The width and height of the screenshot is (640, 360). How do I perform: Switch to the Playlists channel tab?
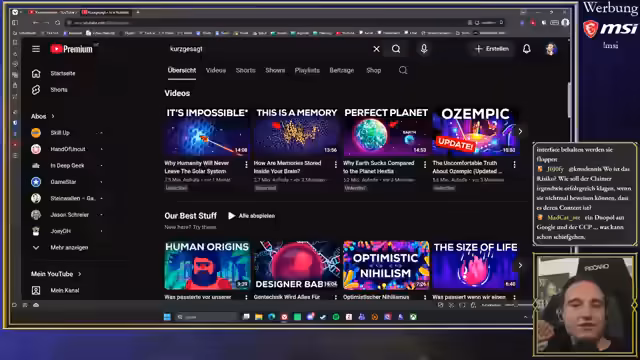click(307, 70)
